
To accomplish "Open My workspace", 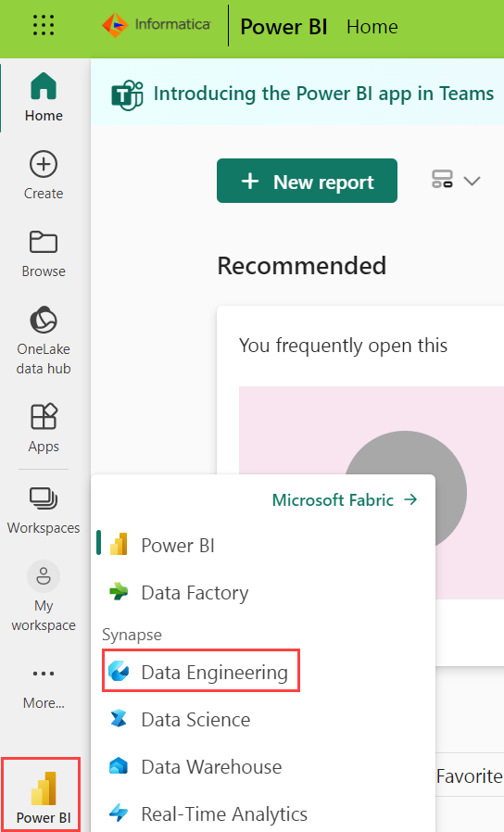I will click(x=44, y=596).
